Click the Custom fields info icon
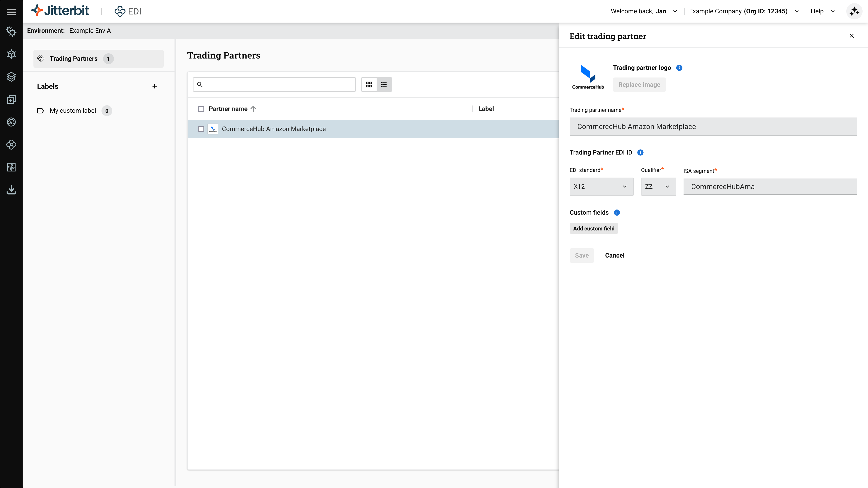 [617, 213]
